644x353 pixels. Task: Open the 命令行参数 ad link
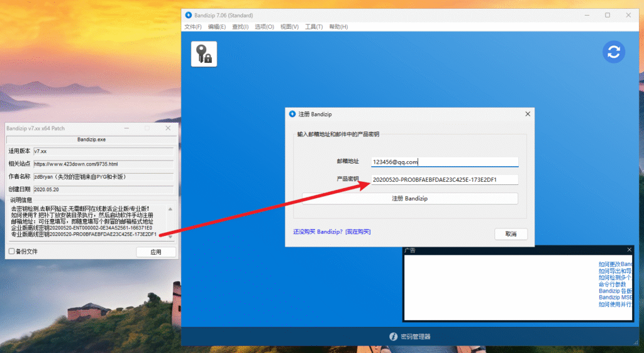612,284
